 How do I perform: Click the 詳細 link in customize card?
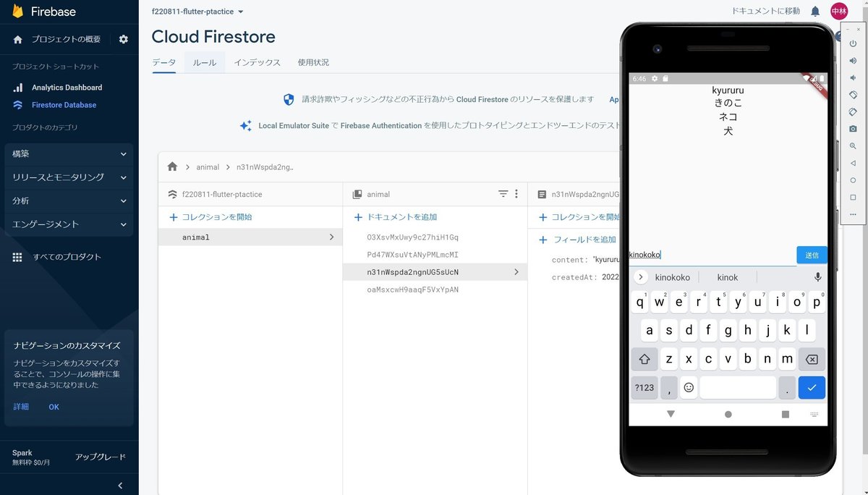pos(21,407)
